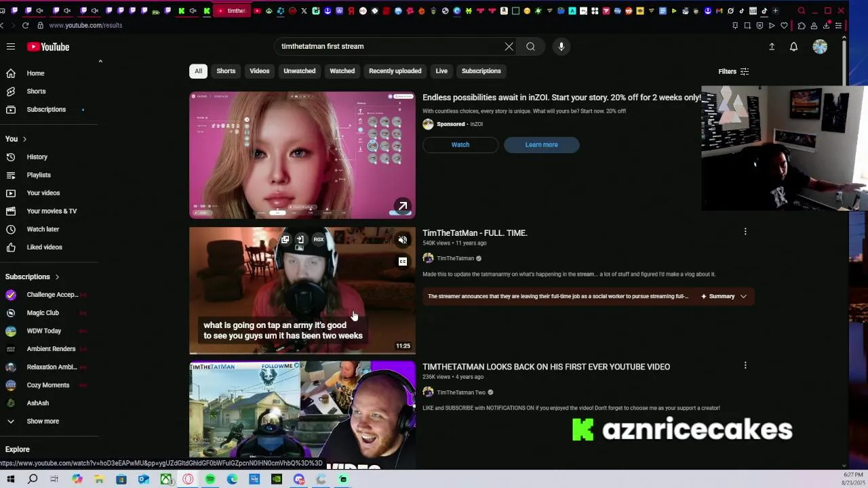
Task: Select the All filter chip
Action: pos(198,71)
